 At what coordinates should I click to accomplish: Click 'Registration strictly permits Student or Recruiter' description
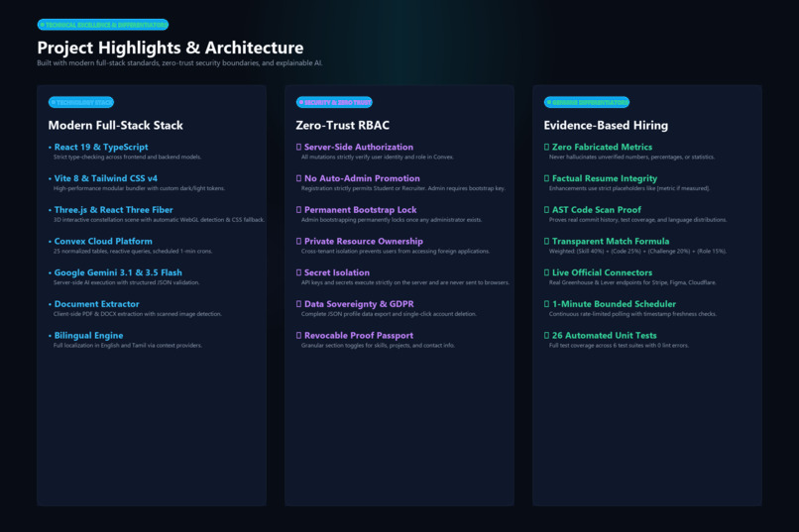tap(403, 188)
